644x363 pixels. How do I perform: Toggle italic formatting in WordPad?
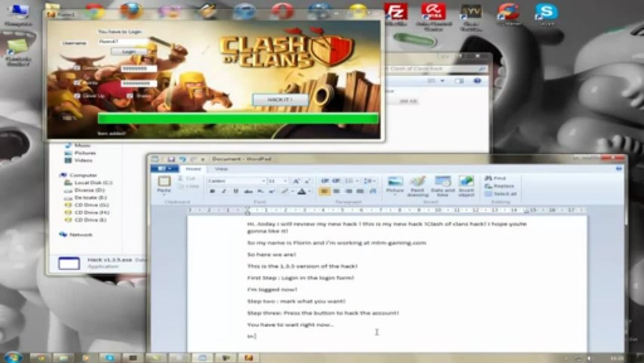point(224,192)
